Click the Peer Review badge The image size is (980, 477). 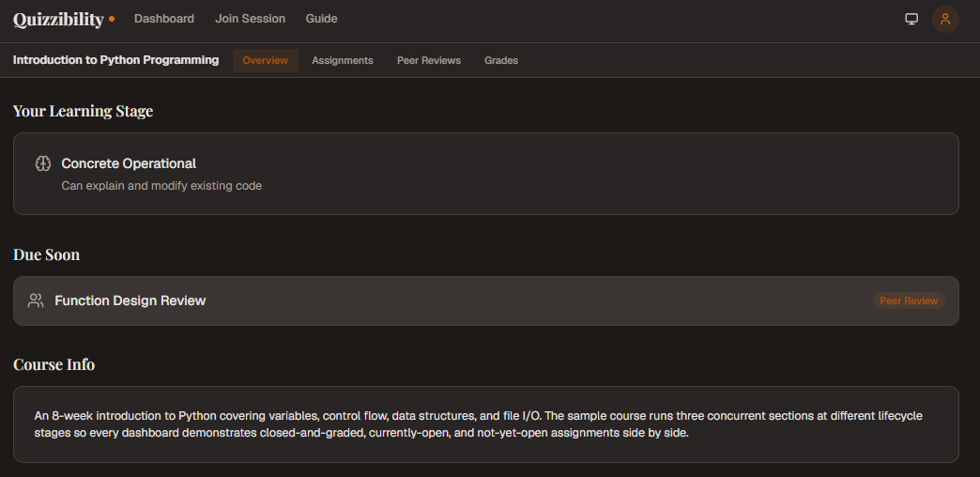tap(909, 300)
